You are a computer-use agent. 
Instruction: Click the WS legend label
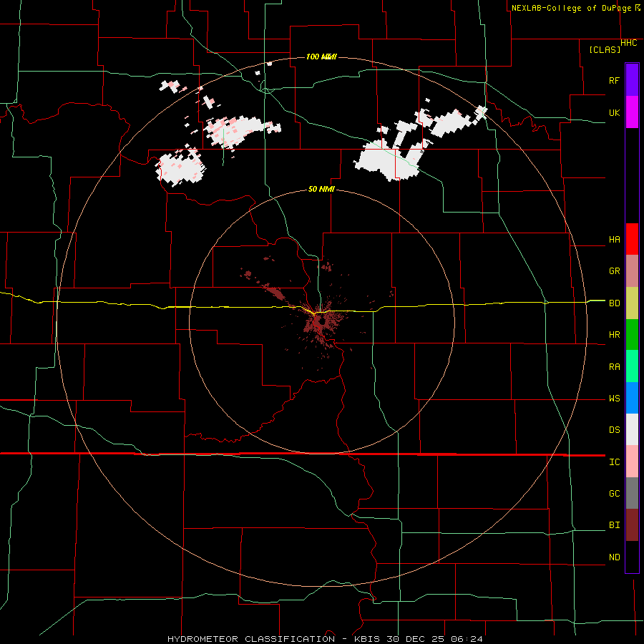click(x=614, y=399)
